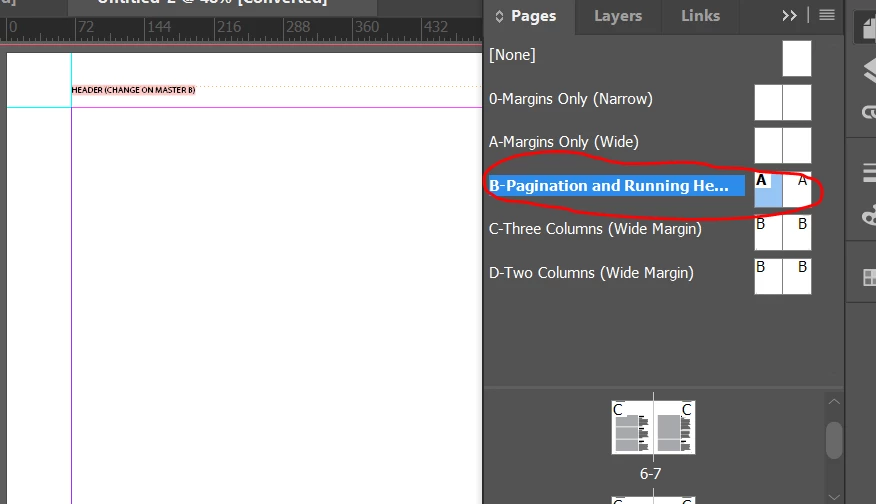Switch to the Links tab
The image size is (876, 504).
pyautogui.click(x=700, y=16)
